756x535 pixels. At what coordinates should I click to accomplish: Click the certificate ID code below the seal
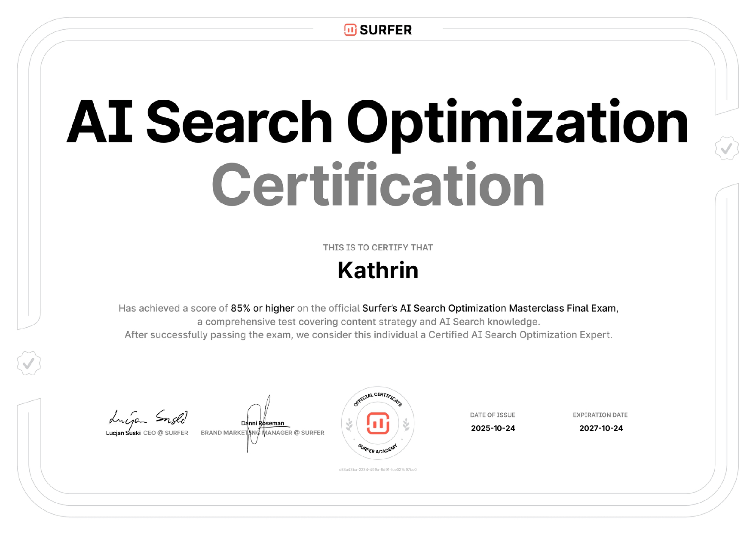378,470
